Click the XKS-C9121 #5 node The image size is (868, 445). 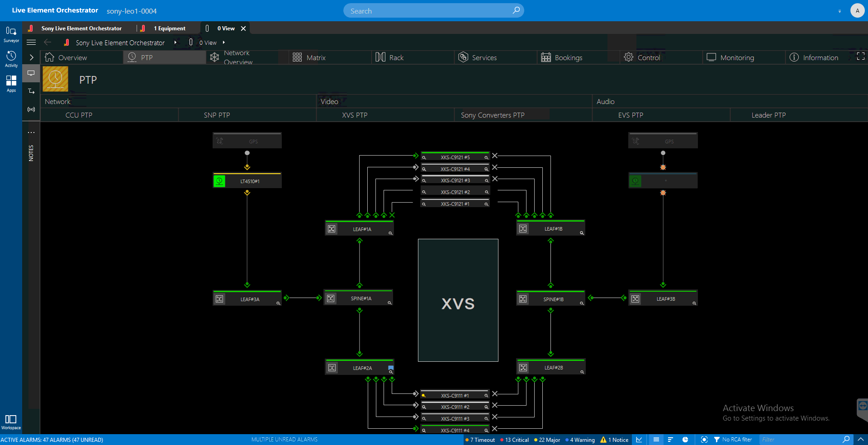[x=455, y=156]
